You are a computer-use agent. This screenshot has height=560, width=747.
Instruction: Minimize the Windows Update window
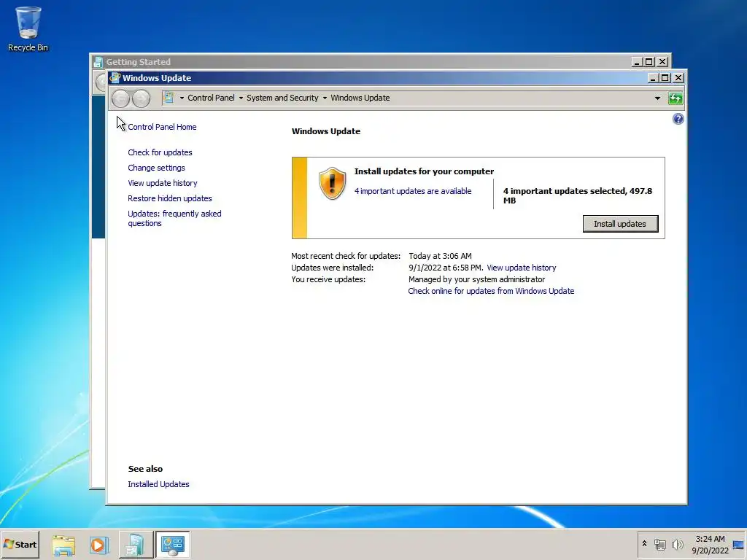point(653,78)
